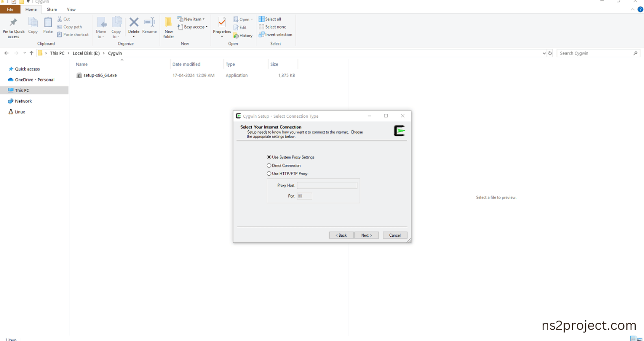
Task: Click the Proxy Host text field
Action: (x=327, y=185)
